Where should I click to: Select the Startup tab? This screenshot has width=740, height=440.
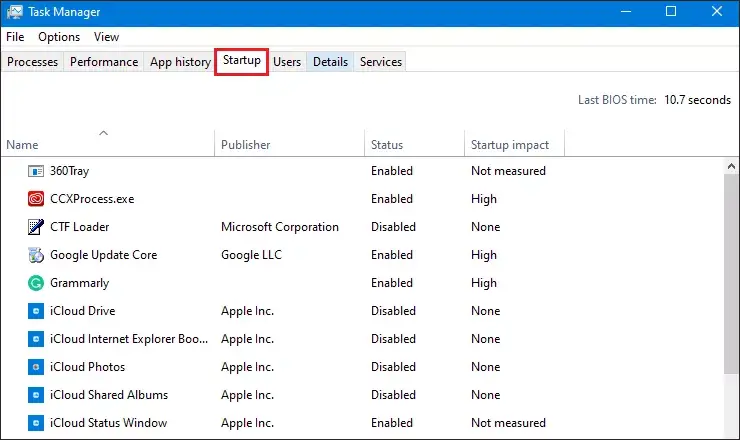242,61
